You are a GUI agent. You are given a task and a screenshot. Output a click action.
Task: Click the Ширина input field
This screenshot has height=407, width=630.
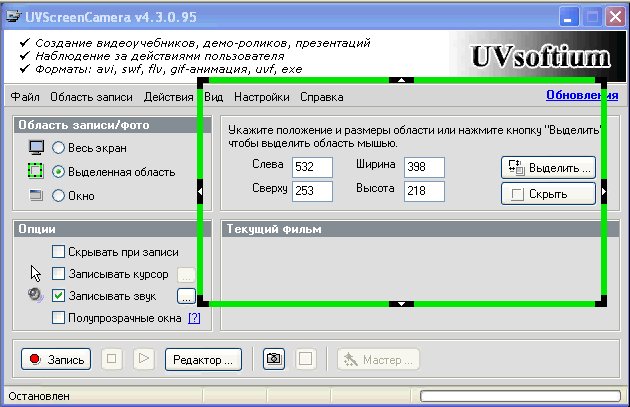tap(424, 167)
